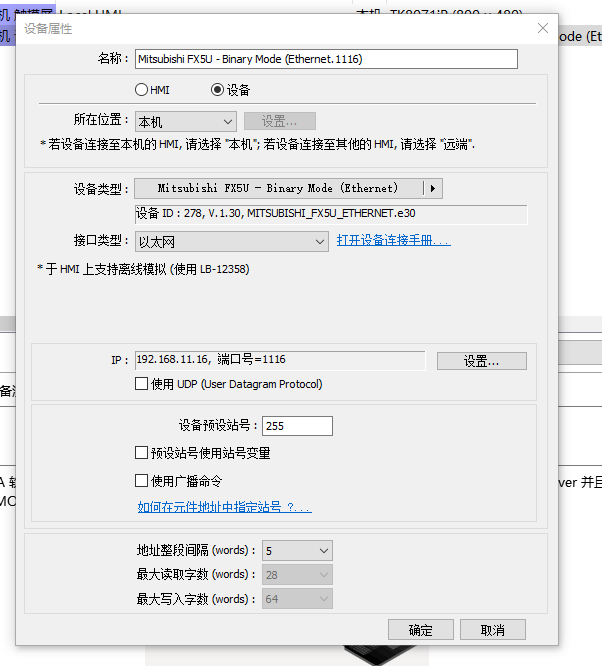
Task: Click the Mitsubishi FX5U device type button
Action: (x=277, y=188)
